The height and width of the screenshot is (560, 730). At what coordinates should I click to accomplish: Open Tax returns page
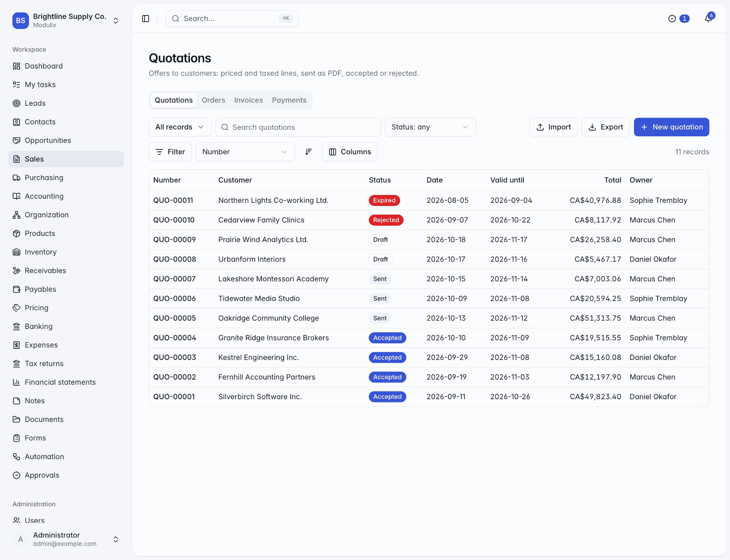(x=66, y=364)
